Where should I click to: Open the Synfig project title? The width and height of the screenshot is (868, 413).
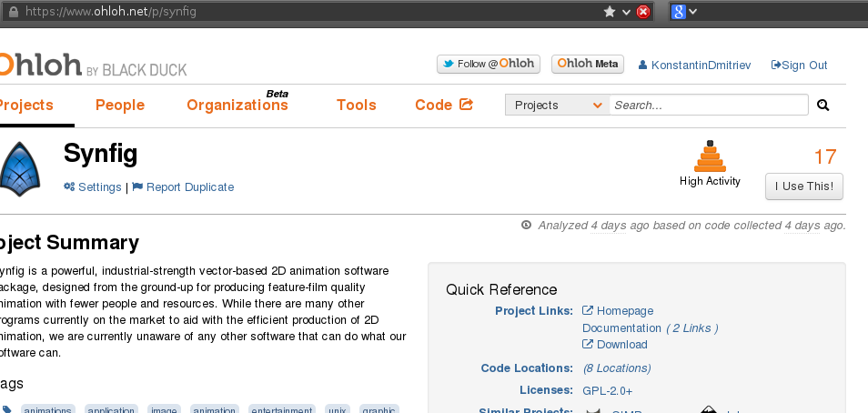(100, 154)
